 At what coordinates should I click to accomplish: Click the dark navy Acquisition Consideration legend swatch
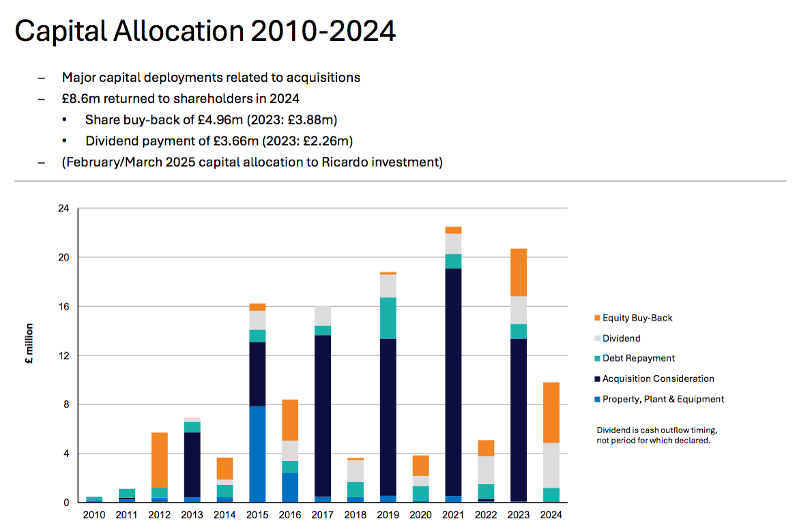[598, 379]
